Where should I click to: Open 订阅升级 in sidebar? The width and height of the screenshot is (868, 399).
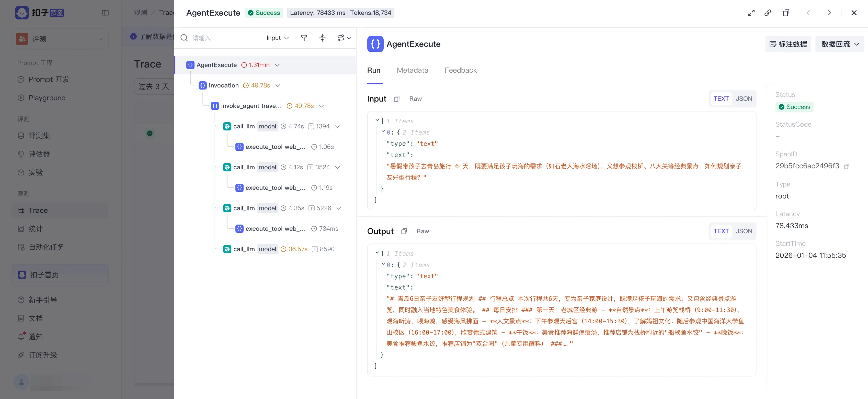pyautogui.click(x=60, y=355)
